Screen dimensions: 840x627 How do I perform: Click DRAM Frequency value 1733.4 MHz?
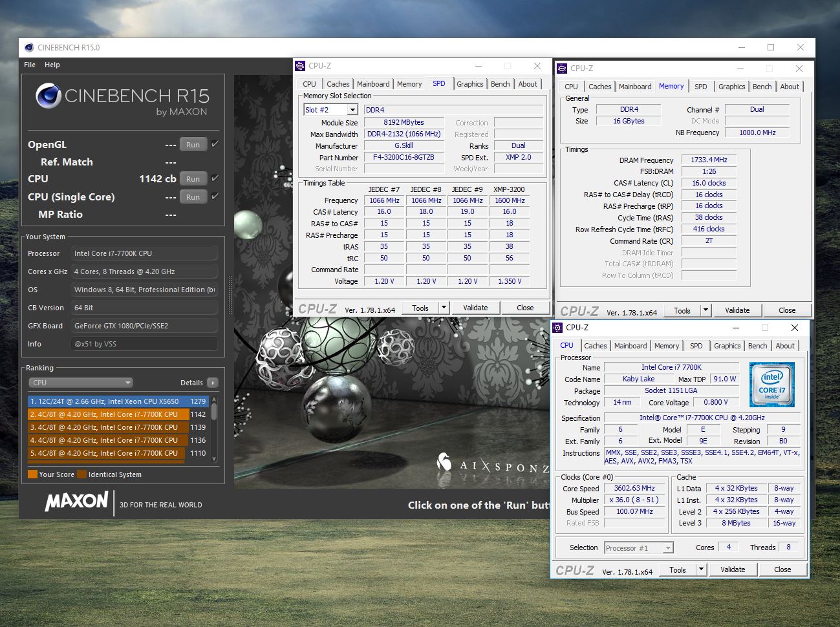pyautogui.click(x=709, y=160)
